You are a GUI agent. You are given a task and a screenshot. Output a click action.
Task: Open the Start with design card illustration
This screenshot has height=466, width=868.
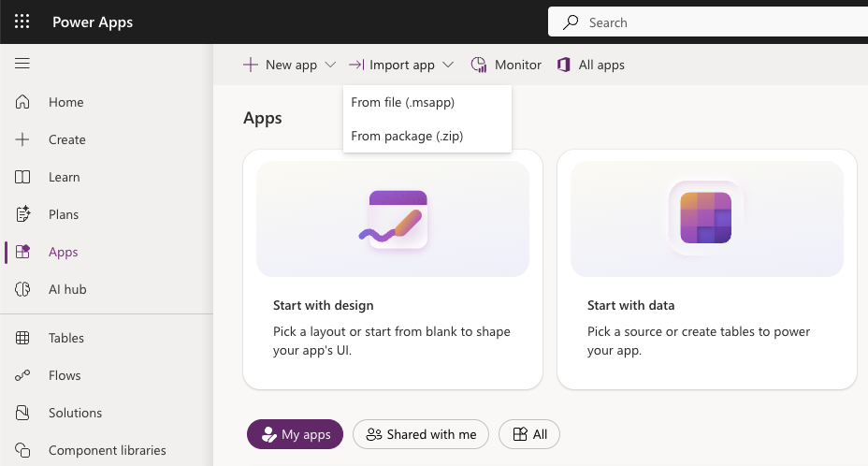point(393,219)
